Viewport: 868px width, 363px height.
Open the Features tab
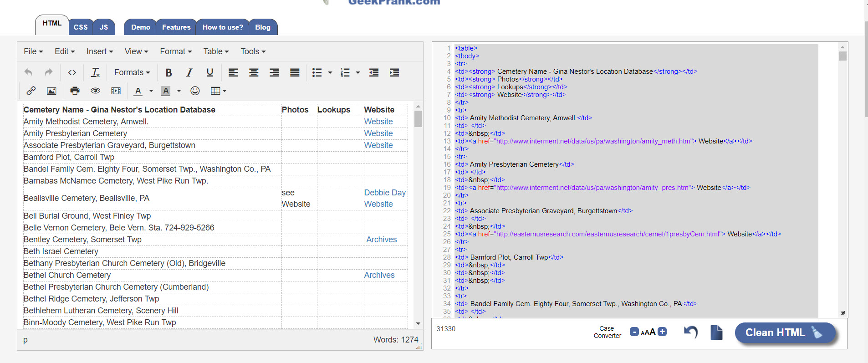(x=176, y=27)
